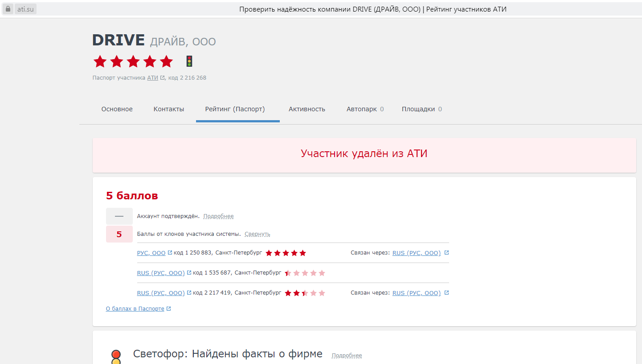Open Связан через link in last row
642x364 pixels.
417,293
